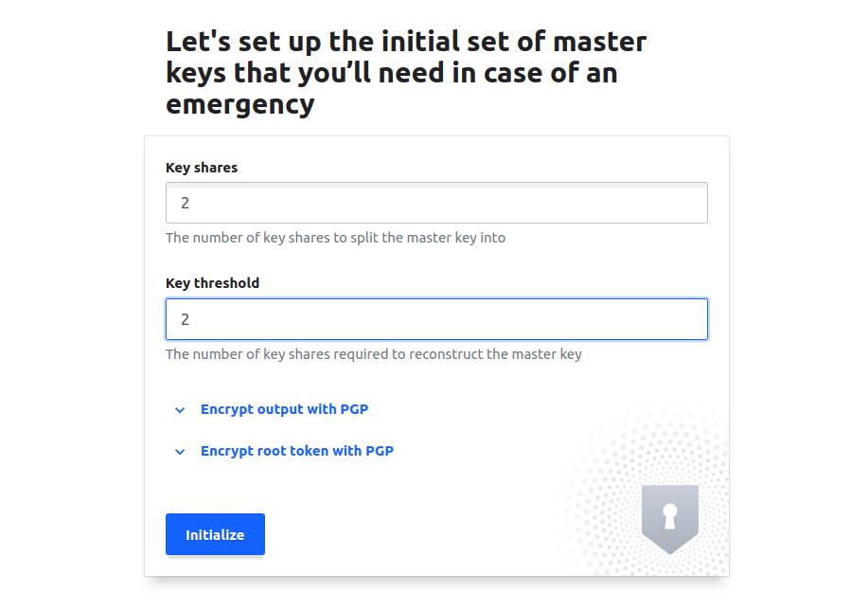
Task: Toggle the Encrypt output with PGP section
Action: [x=284, y=410]
